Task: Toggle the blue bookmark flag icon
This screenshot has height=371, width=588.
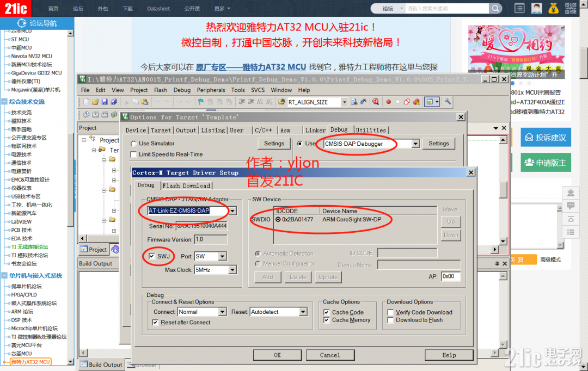Action: 201,102
